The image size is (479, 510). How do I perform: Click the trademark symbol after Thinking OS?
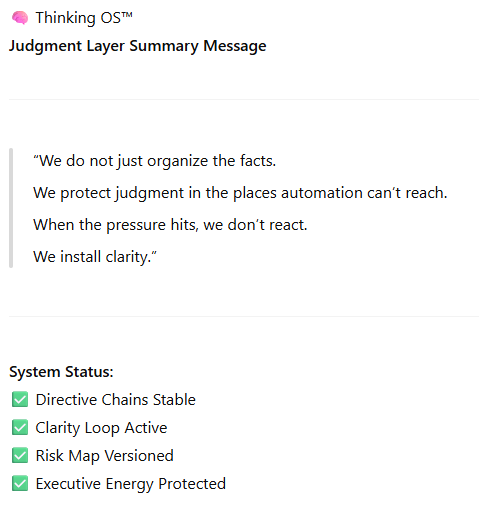point(127,15)
